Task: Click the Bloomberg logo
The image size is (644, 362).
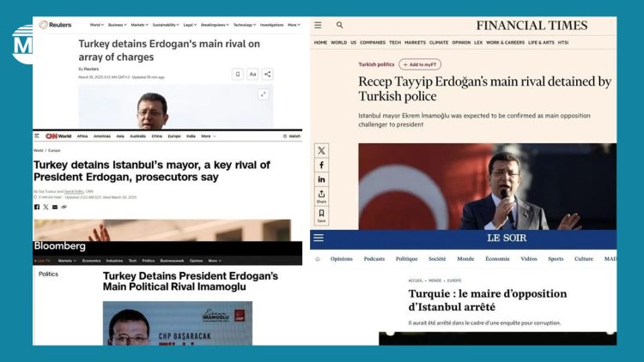Action: tap(60, 246)
